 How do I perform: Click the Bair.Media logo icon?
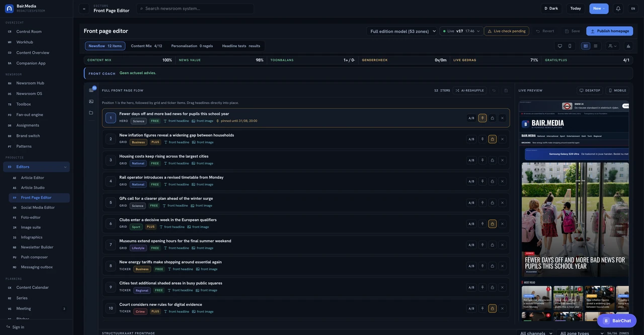point(9,9)
